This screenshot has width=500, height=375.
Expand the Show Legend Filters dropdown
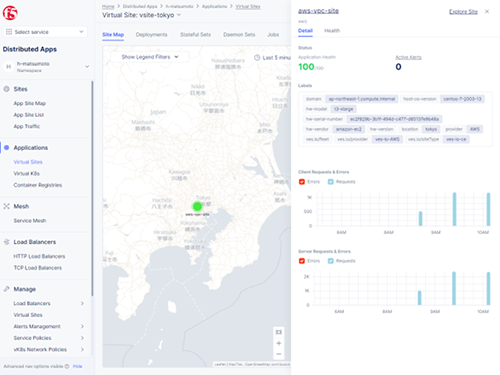tap(150, 57)
